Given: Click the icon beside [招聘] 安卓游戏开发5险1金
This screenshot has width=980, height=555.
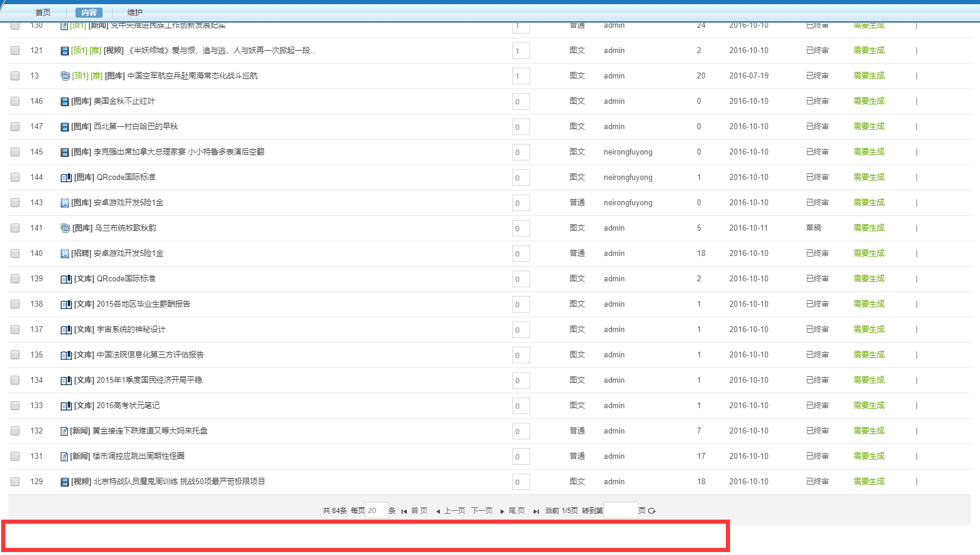Looking at the screenshot, I should (65, 254).
